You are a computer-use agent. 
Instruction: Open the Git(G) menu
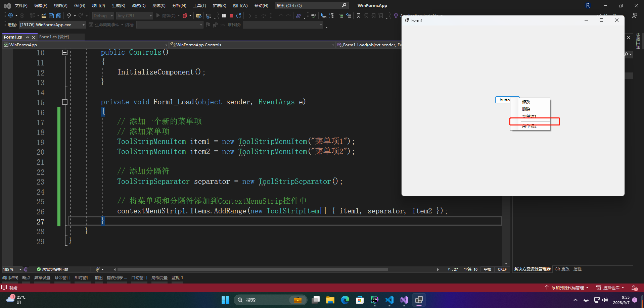pyautogui.click(x=80, y=6)
